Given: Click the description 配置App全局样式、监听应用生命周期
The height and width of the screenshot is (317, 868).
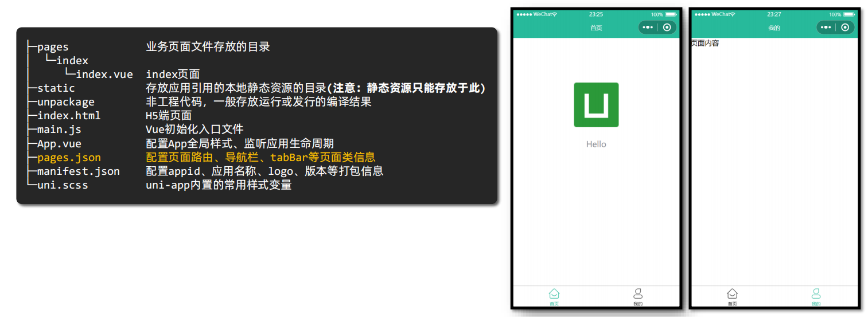Looking at the screenshot, I should [x=240, y=143].
